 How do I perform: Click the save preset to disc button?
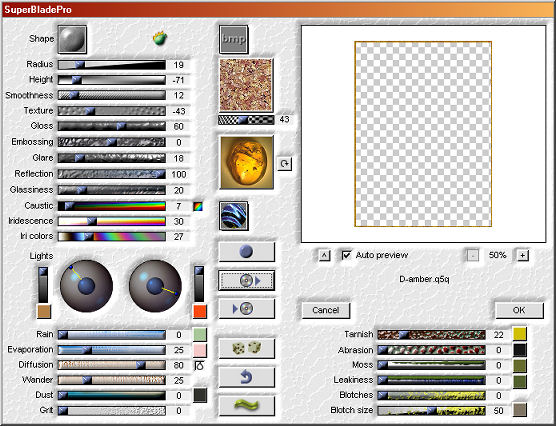pos(246,309)
